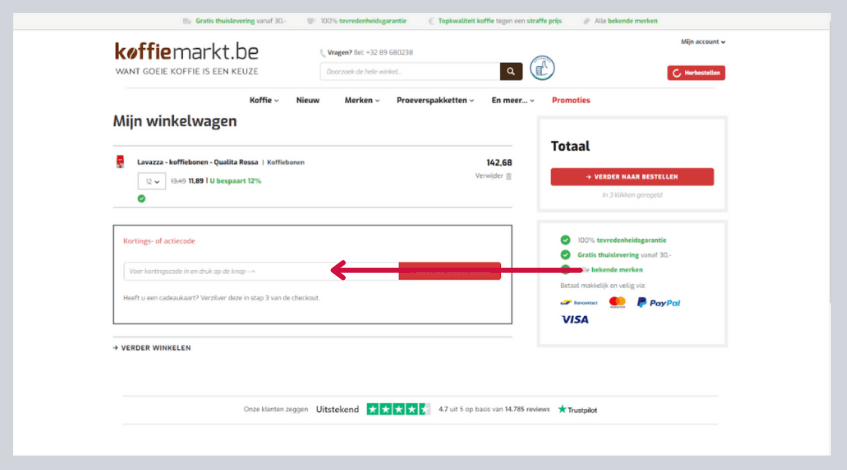Open the Promoties page
847x470 pixels.
pyautogui.click(x=571, y=100)
